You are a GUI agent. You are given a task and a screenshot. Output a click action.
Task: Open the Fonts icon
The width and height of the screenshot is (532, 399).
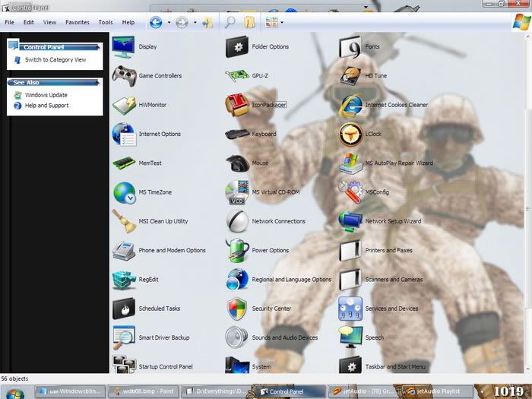point(350,47)
